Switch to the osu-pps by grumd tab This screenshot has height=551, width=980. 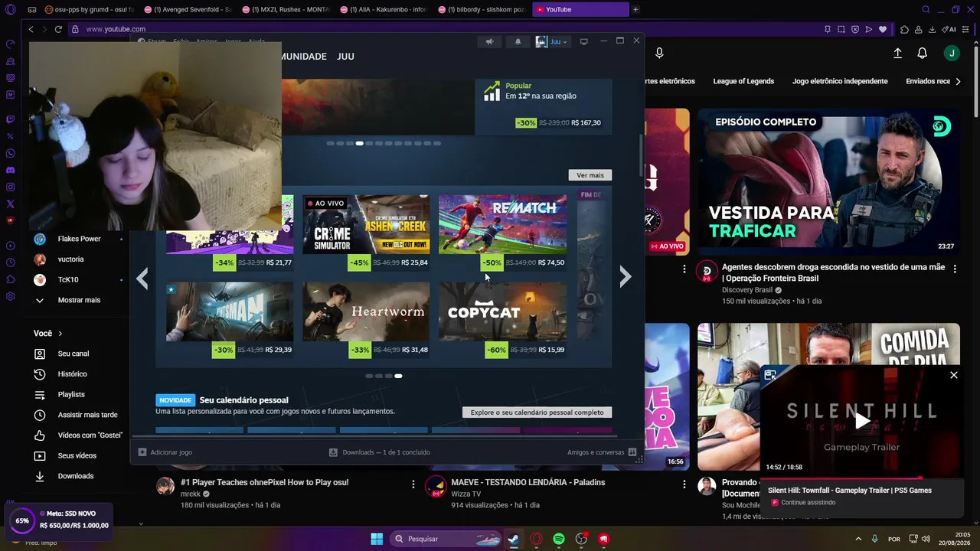89,9
